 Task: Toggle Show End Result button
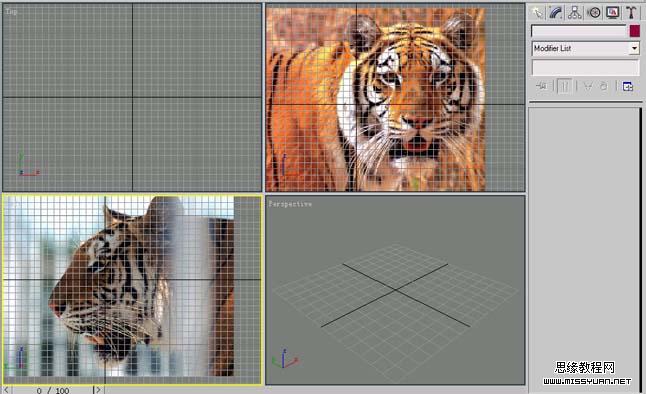564,86
